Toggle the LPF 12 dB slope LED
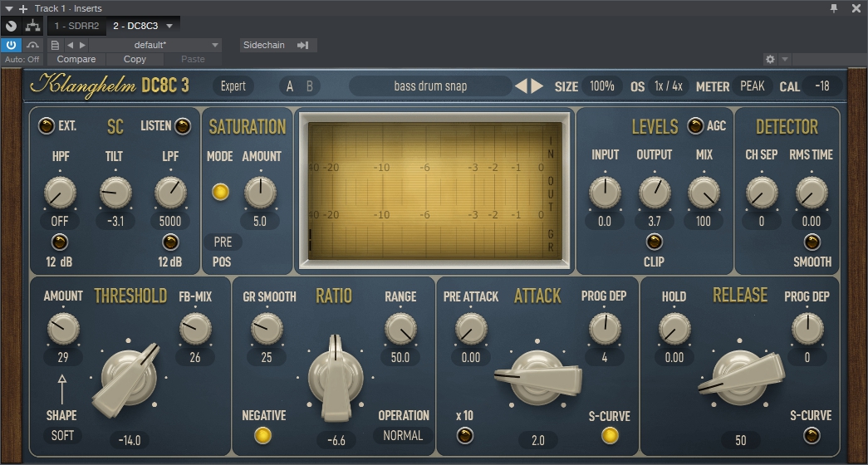Image resolution: width=868 pixels, height=465 pixels. tap(170, 242)
